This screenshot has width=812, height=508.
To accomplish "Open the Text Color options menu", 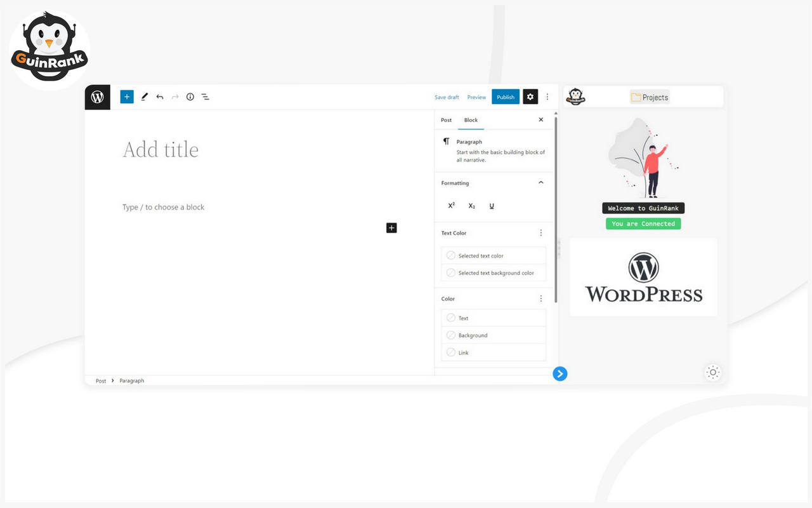I will [x=540, y=233].
